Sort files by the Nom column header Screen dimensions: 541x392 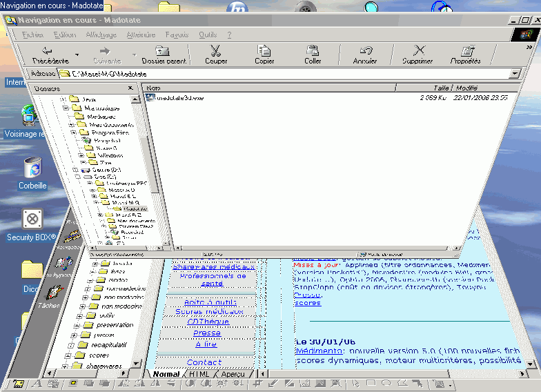point(269,88)
